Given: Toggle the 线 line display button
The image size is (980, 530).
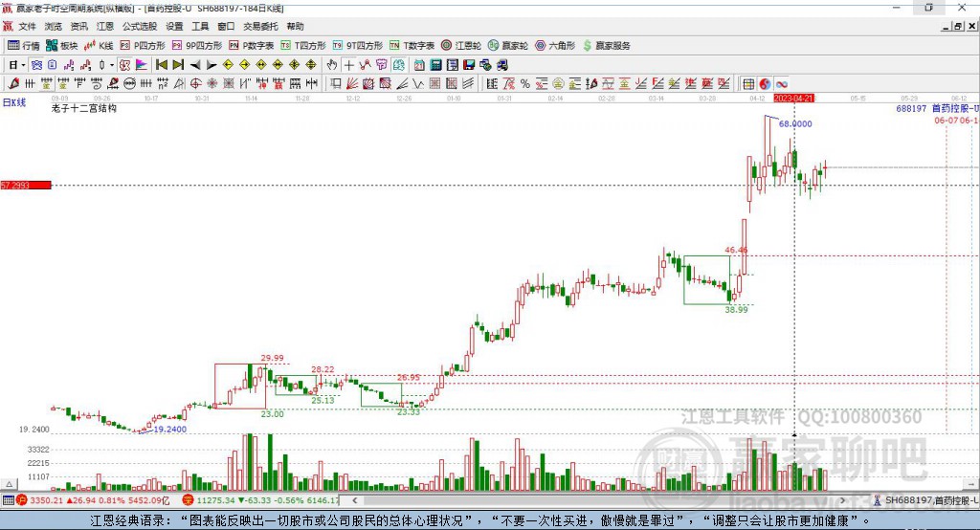Looking at the screenshot, I should 399,65.
